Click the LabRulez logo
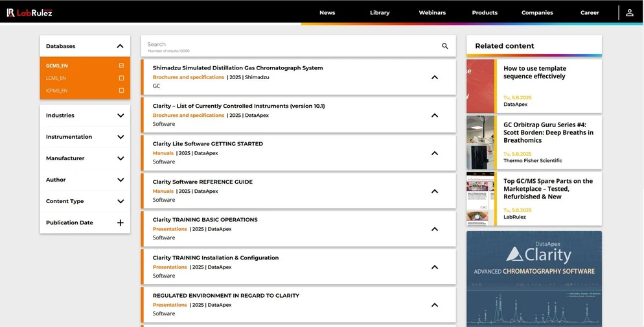 pos(29,12)
